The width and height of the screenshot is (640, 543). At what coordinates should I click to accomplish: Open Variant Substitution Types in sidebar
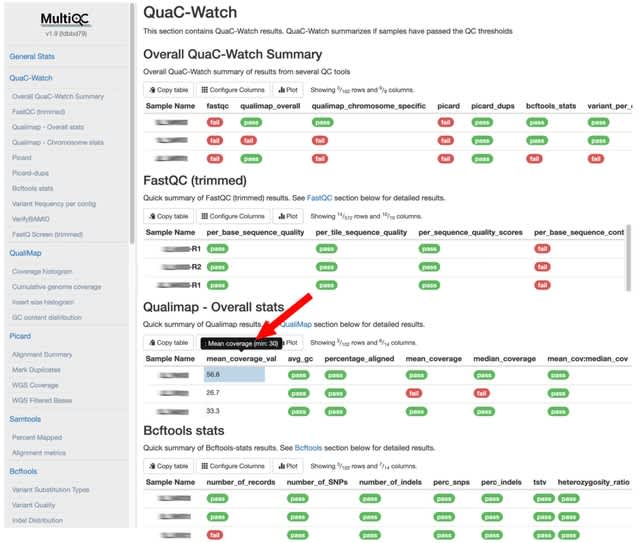50,489
